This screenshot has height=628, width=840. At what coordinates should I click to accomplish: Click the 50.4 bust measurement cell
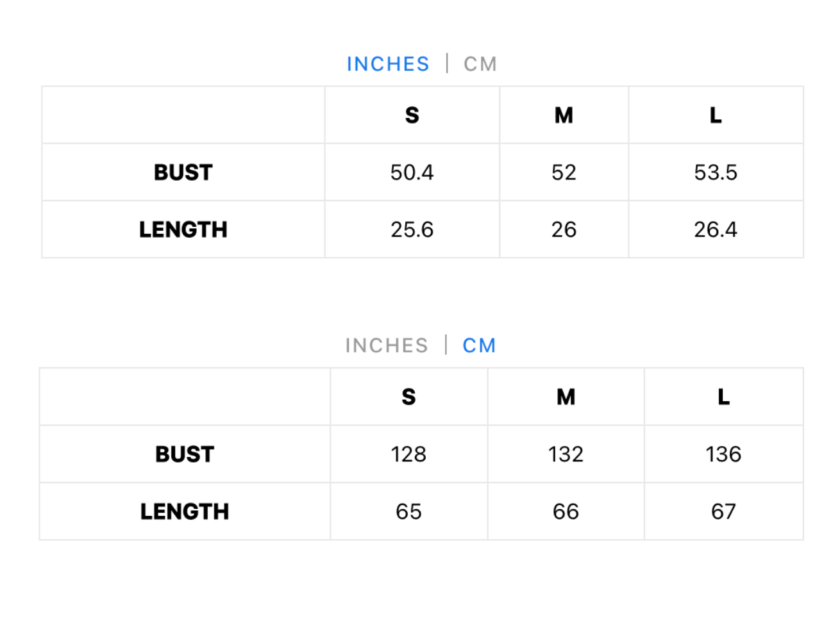(412, 172)
